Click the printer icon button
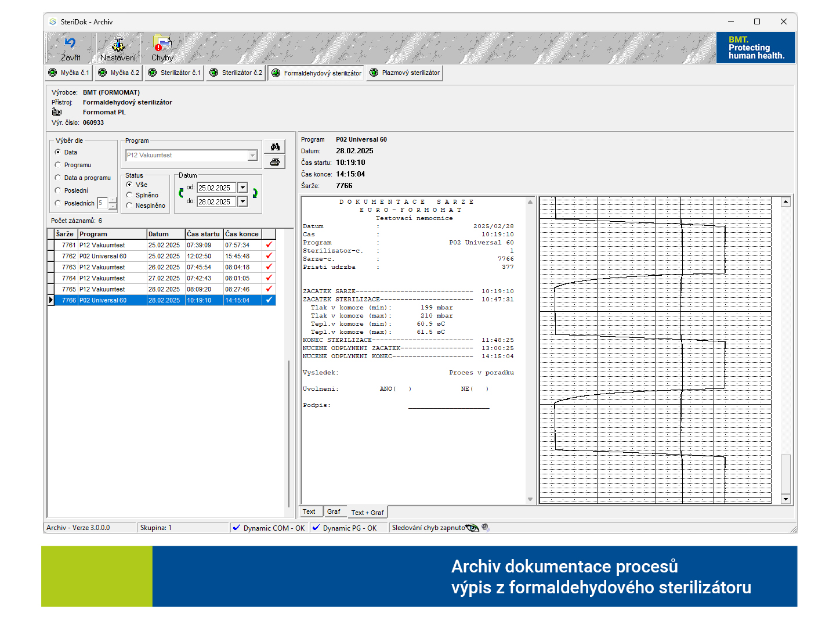The image size is (840, 627). (x=275, y=162)
